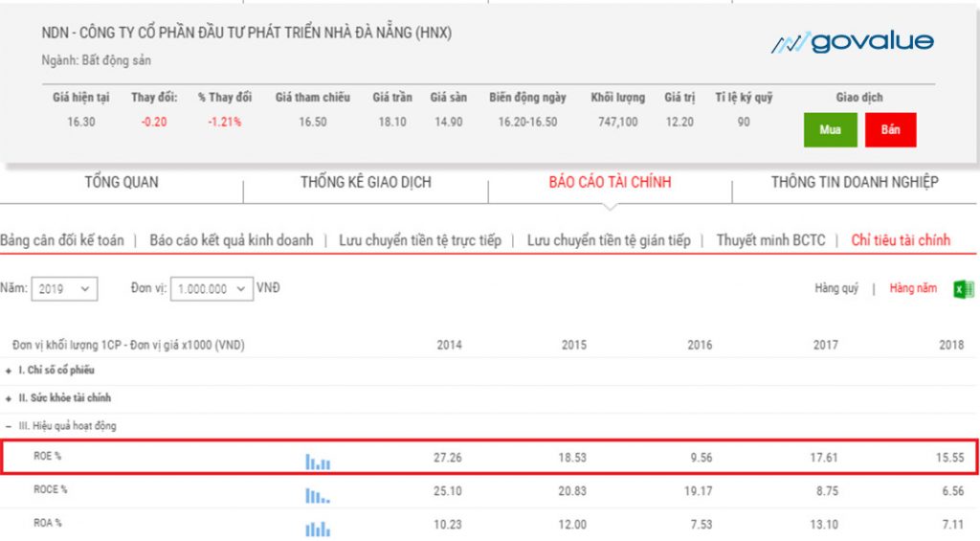Select the BÁO CÁO TÀI CHÍNH tab
980x541 pixels.
[x=610, y=182]
